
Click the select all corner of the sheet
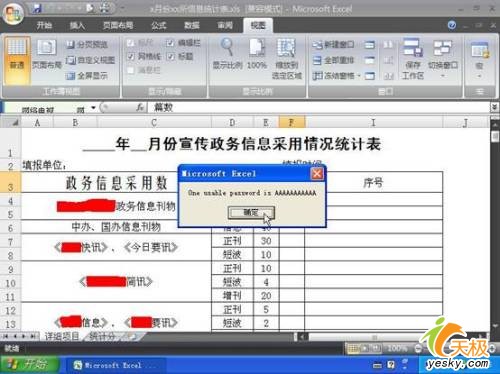[11, 123]
